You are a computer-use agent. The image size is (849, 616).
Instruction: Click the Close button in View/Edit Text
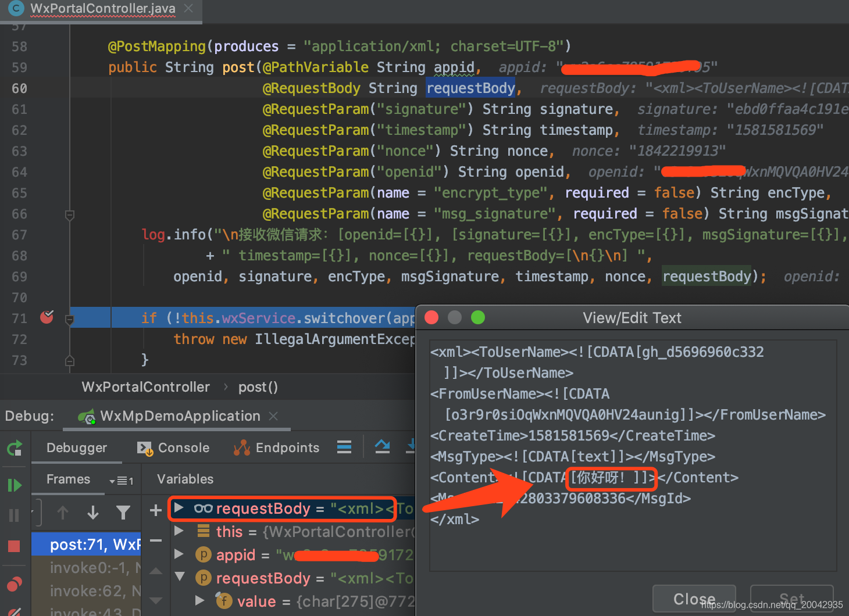point(694,599)
